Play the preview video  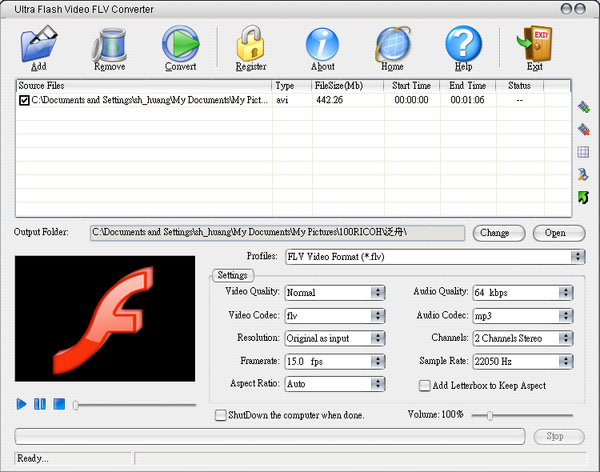[21, 404]
